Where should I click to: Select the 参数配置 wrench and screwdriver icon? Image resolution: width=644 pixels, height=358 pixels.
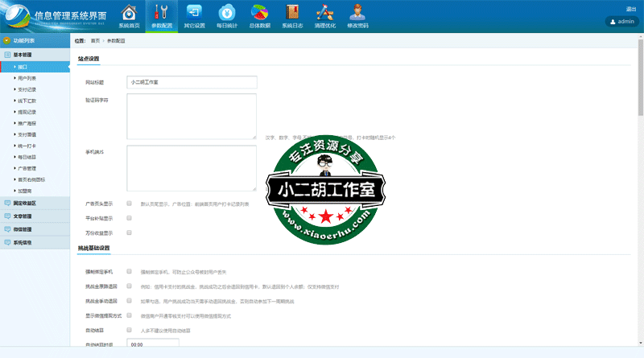pos(162,12)
